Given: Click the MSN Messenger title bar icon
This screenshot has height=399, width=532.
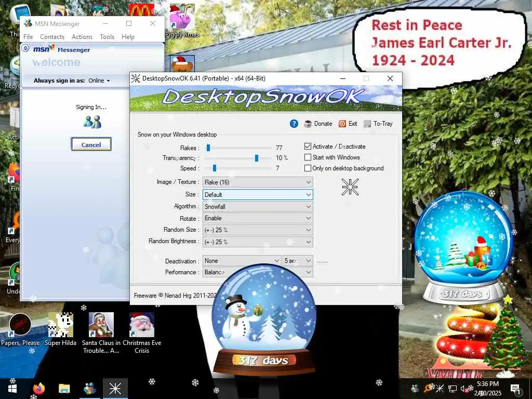Looking at the screenshot, I should (28, 23).
